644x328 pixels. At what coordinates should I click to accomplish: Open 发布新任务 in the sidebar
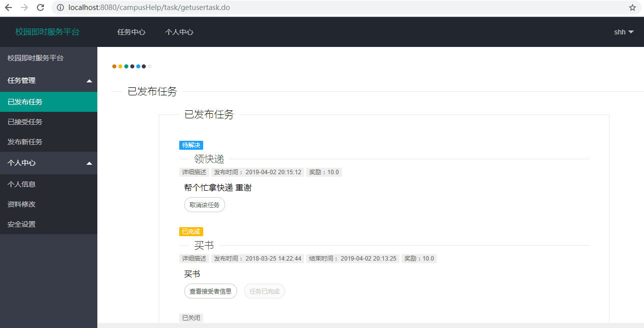click(48, 142)
